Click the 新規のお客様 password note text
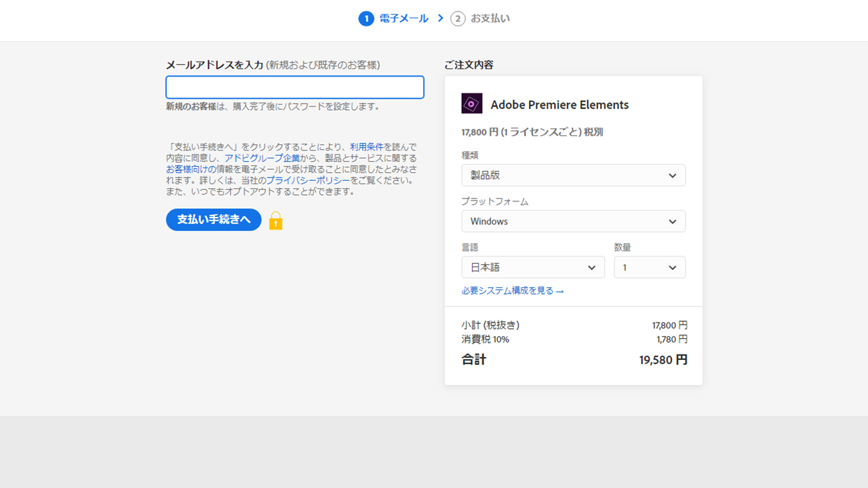 (273, 106)
